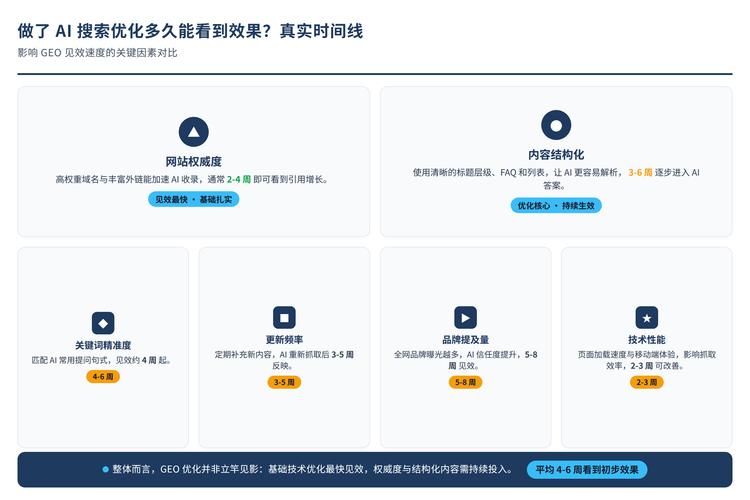The height and width of the screenshot is (500, 750).
Task: Click the 技术性能 card title
Action: click(647, 340)
